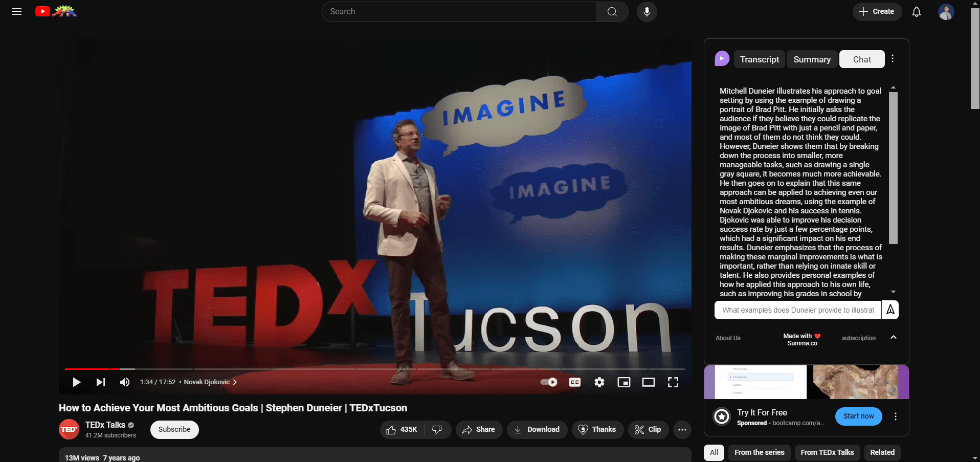Select the Chat tab
Viewport: 980px width, 462px height.
tap(862, 59)
